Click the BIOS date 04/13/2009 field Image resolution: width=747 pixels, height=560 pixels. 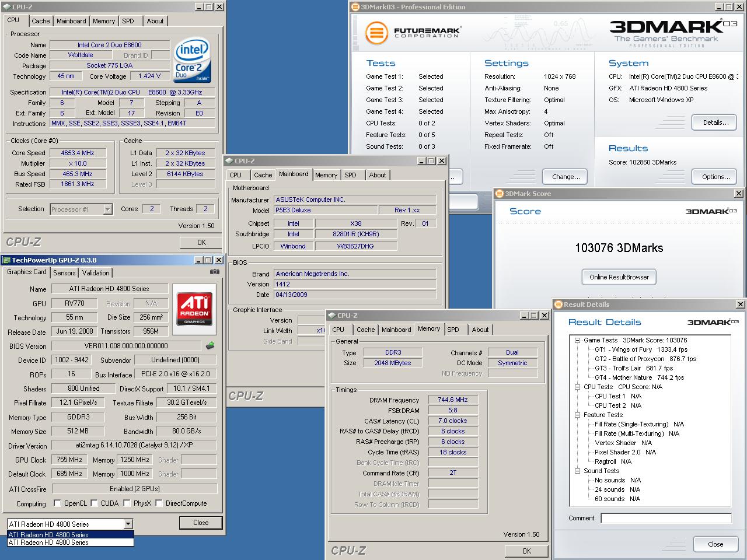(x=355, y=295)
